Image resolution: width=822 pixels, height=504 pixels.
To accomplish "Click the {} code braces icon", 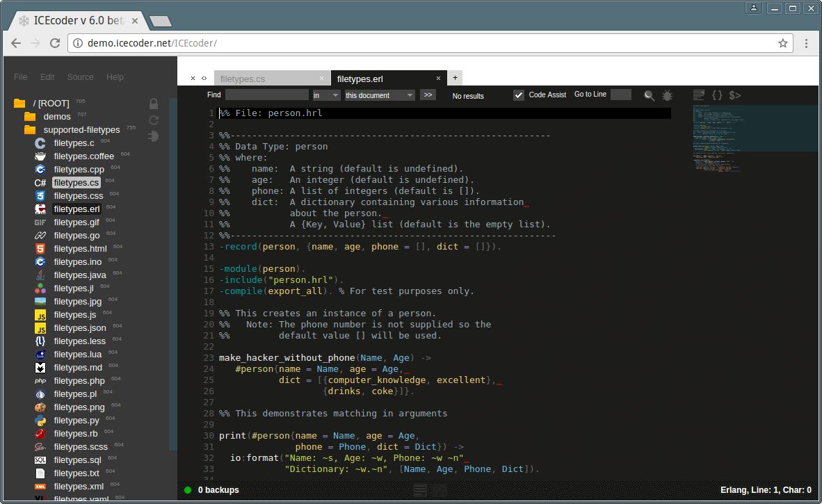I will tap(717, 95).
